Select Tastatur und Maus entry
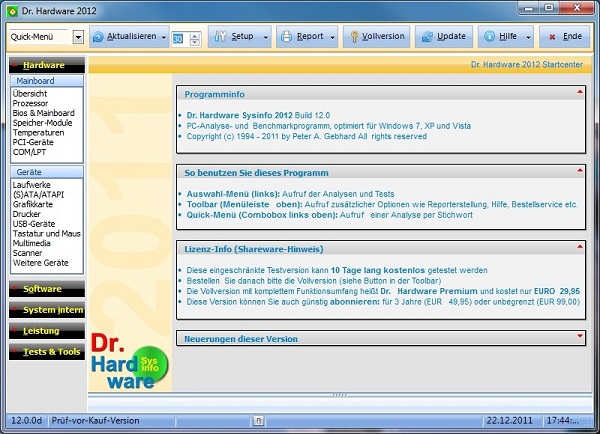600x434 pixels. tap(47, 233)
